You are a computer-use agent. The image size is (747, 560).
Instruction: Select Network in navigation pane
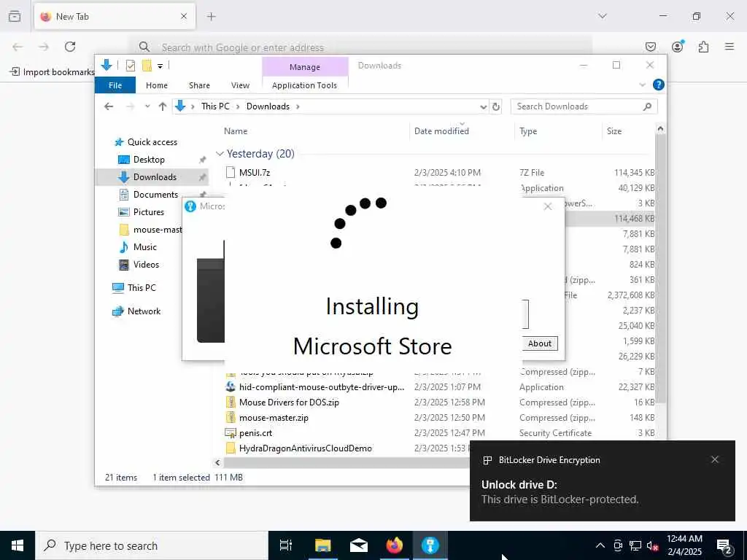pos(144,311)
